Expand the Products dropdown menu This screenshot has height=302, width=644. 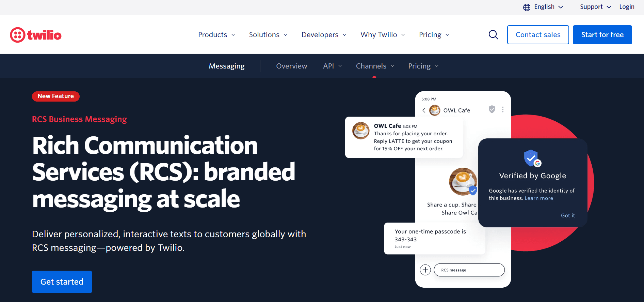(216, 35)
